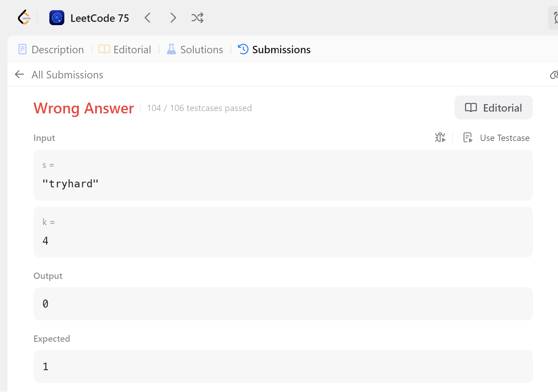Image resolution: width=558 pixels, height=392 pixels.
Task: Go to the previous problem arrow
Action: [148, 18]
